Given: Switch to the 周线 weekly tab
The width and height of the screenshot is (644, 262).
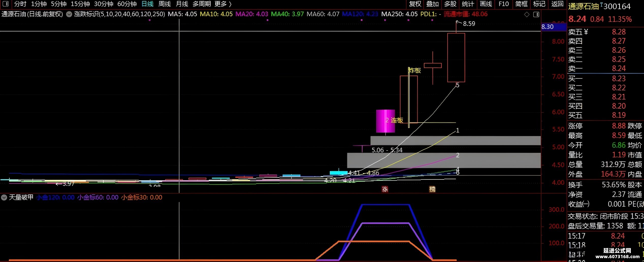Looking at the screenshot, I should 164,4.
